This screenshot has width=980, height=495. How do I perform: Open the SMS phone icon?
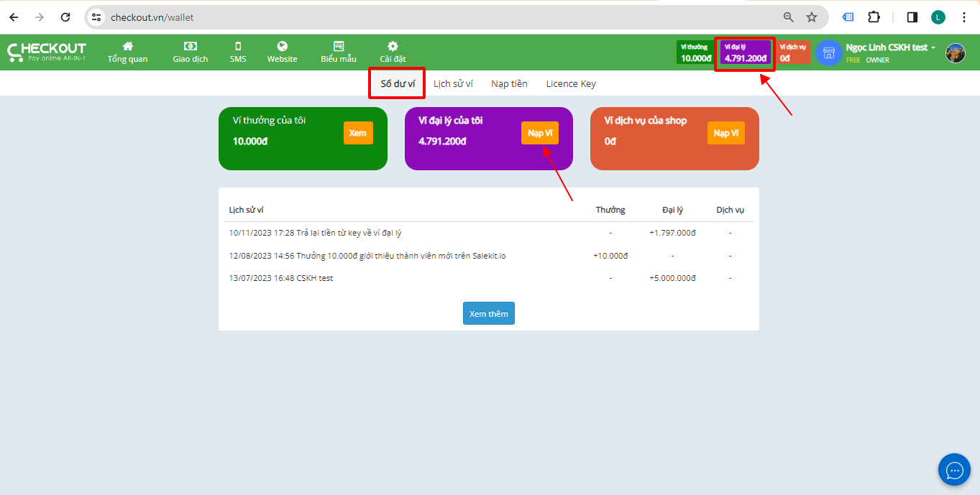click(x=238, y=46)
